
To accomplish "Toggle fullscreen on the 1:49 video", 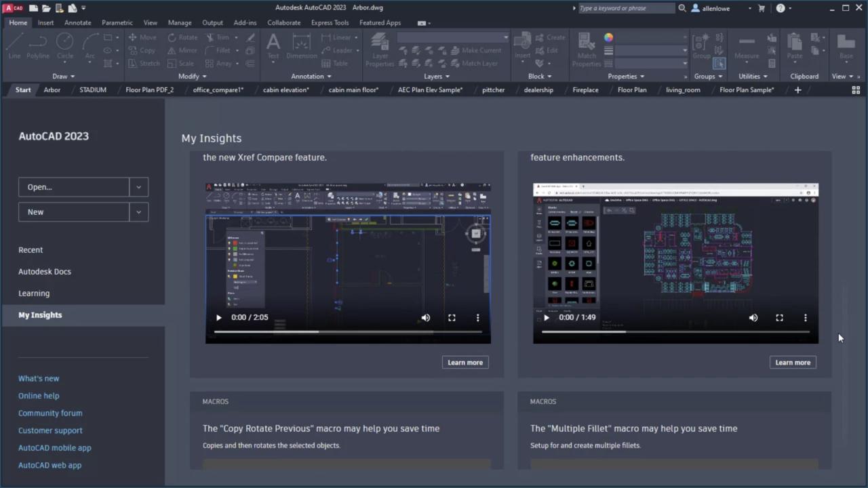I will 779,317.
